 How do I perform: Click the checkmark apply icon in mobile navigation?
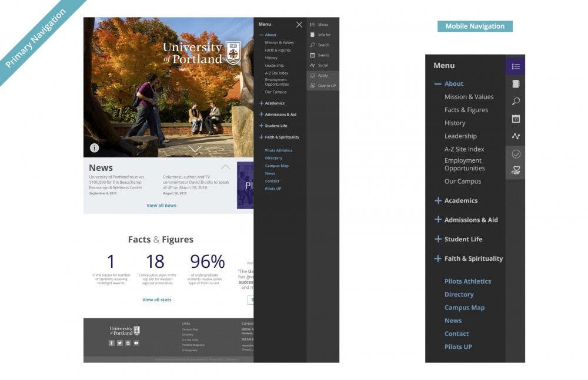pos(516,154)
